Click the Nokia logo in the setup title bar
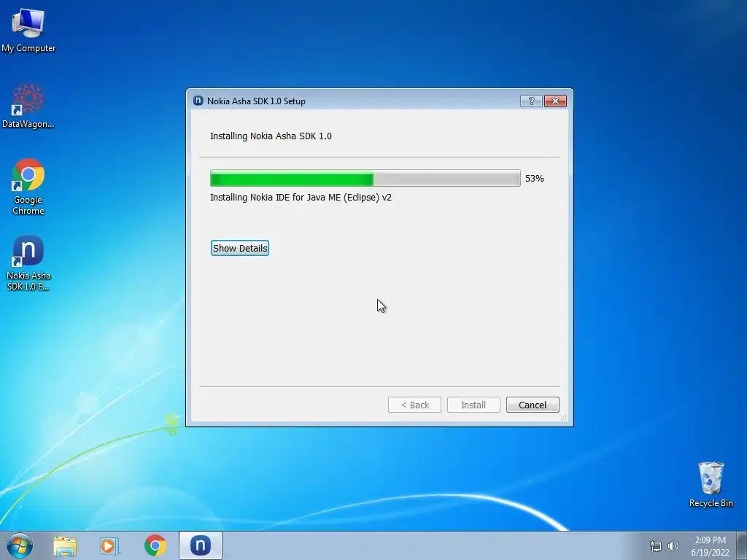 tap(198, 101)
